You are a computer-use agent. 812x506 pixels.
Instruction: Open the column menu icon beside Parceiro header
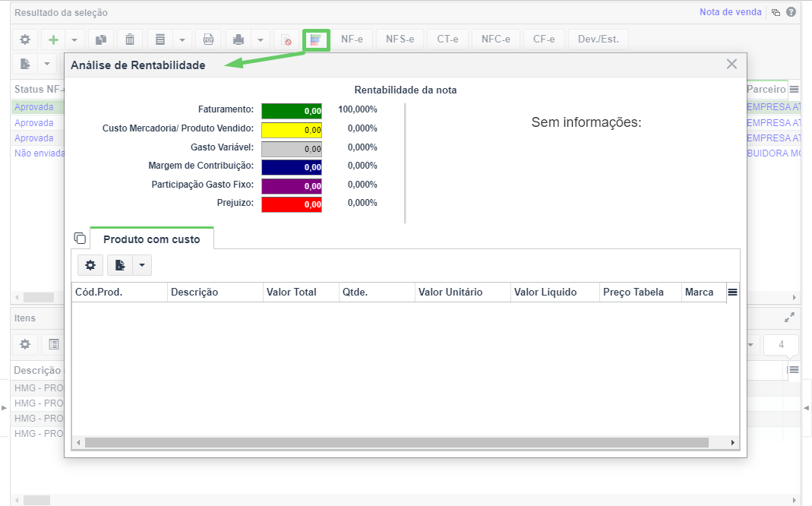click(794, 89)
